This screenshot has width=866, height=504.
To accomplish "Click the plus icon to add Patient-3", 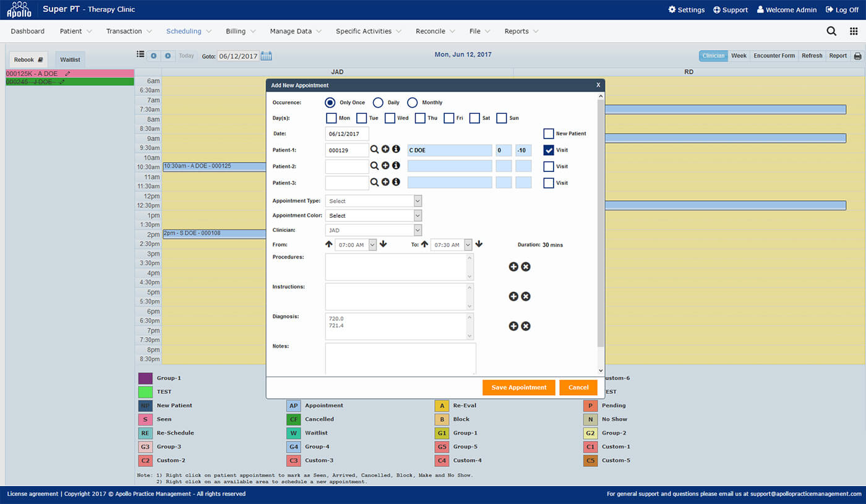I will pyautogui.click(x=385, y=182).
